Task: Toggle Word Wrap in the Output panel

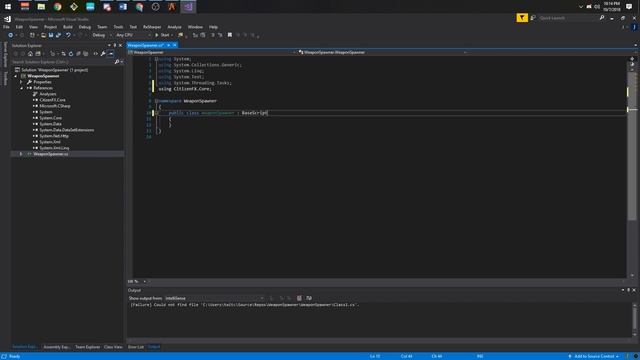Action: (309, 298)
